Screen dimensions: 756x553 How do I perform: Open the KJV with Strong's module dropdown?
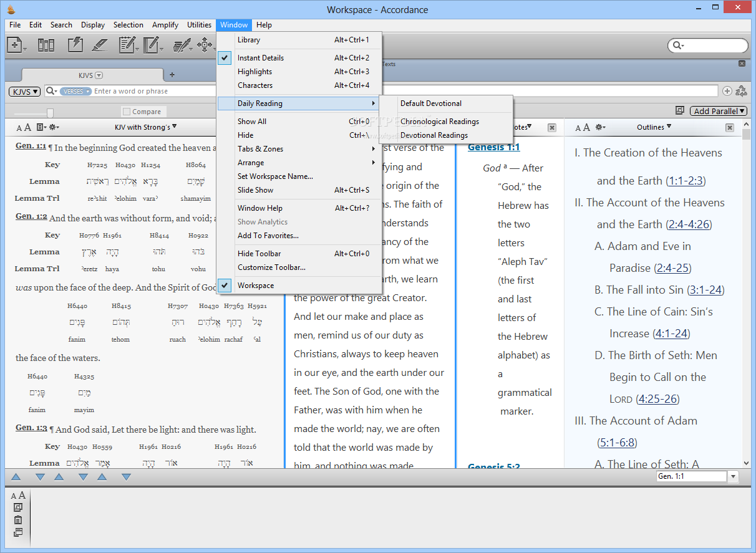[x=145, y=127]
